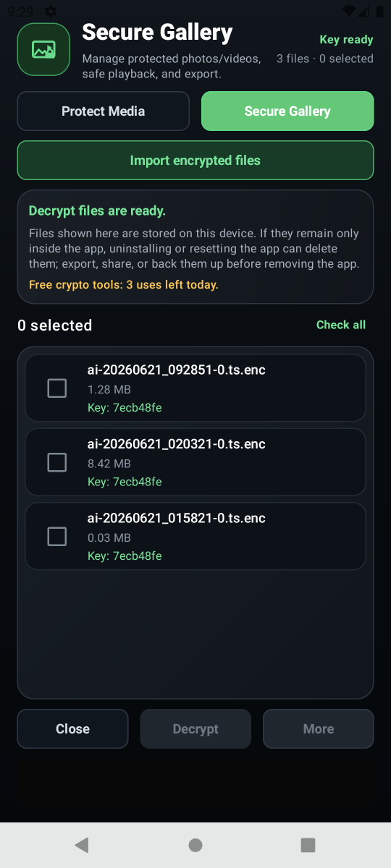Switch to the Protect Media tab
391x868 pixels.
(x=104, y=111)
